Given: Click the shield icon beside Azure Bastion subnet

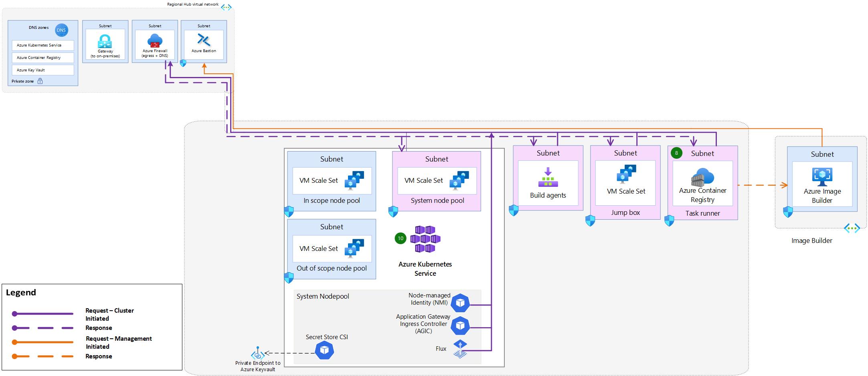Looking at the screenshot, I should (x=183, y=63).
